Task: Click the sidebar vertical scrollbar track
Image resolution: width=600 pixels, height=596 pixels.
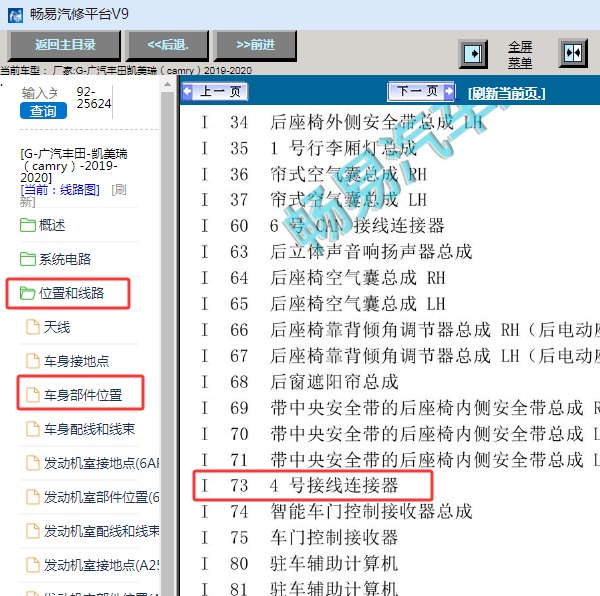Action: pos(167,344)
